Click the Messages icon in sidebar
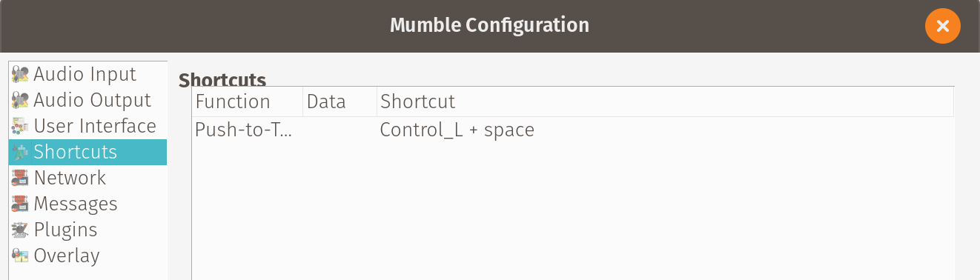The height and width of the screenshot is (280, 980). coord(21,204)
